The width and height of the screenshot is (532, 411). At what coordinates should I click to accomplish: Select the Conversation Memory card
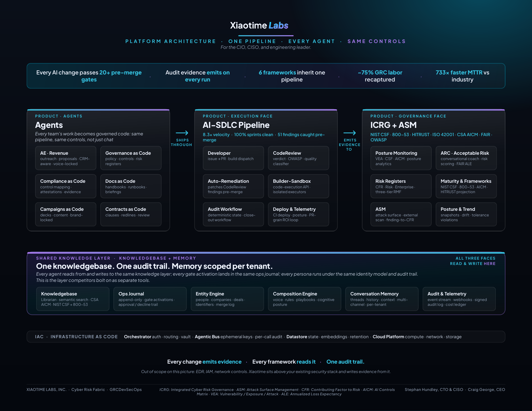(382, 299)
